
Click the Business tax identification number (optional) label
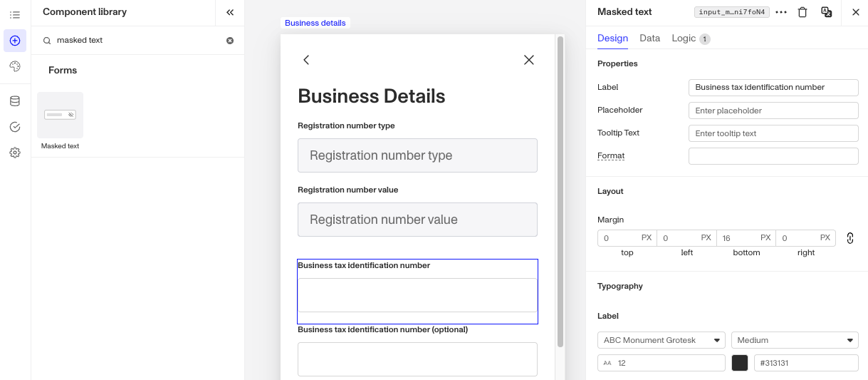click(382, 329)
